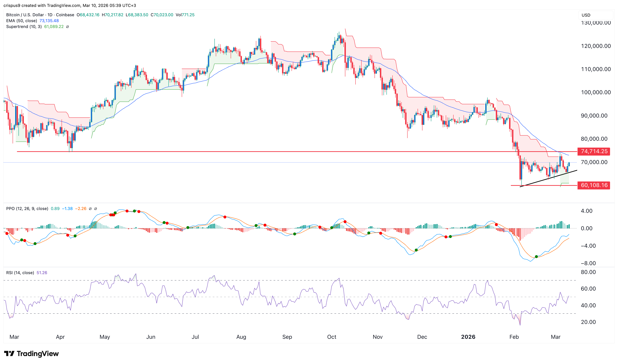Click the Vol 771.25 value in the legend
The image size is (618, 364).
(x=187, y=15)
